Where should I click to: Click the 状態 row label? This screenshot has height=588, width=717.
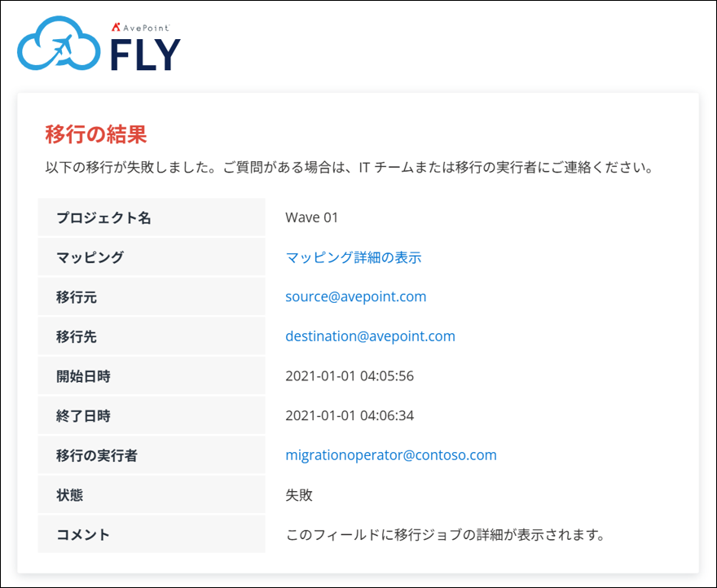[69, 495]
